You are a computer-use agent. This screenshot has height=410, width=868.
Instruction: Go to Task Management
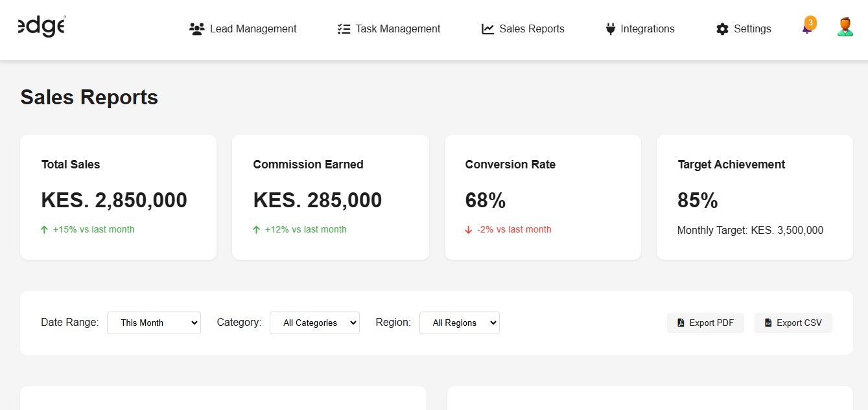pyautogui.click(x=389, y=29)
